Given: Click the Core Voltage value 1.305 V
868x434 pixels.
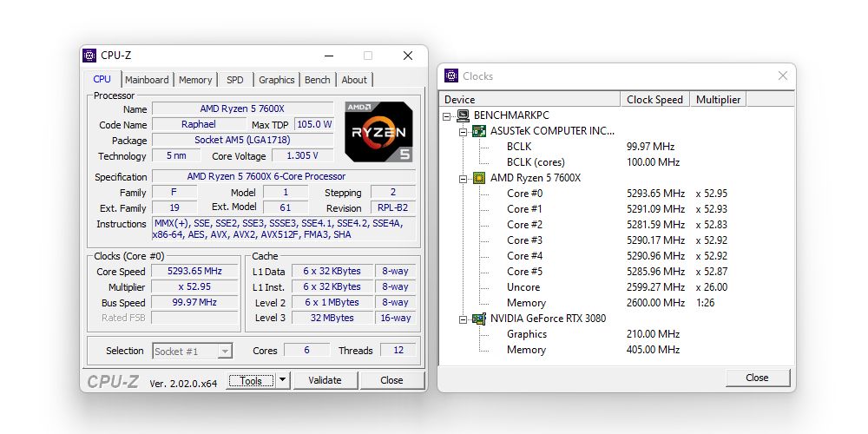Looking at the screenshot, I should (x=302, y=156).
